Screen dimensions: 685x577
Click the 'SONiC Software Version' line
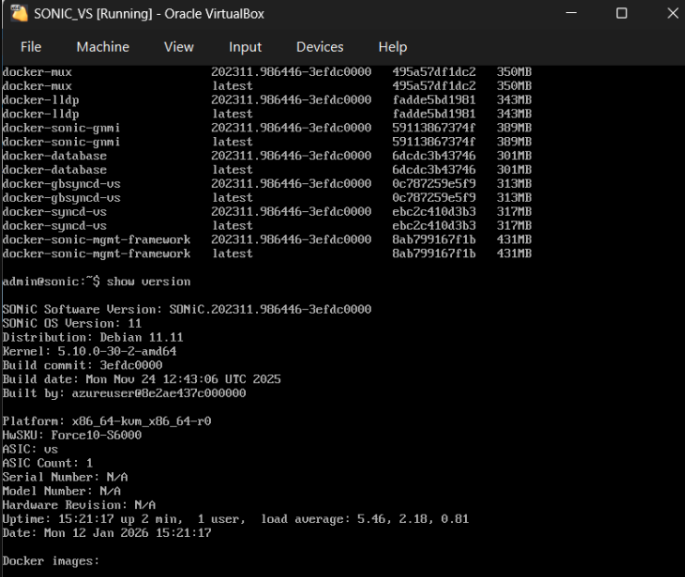pos(187,309)
